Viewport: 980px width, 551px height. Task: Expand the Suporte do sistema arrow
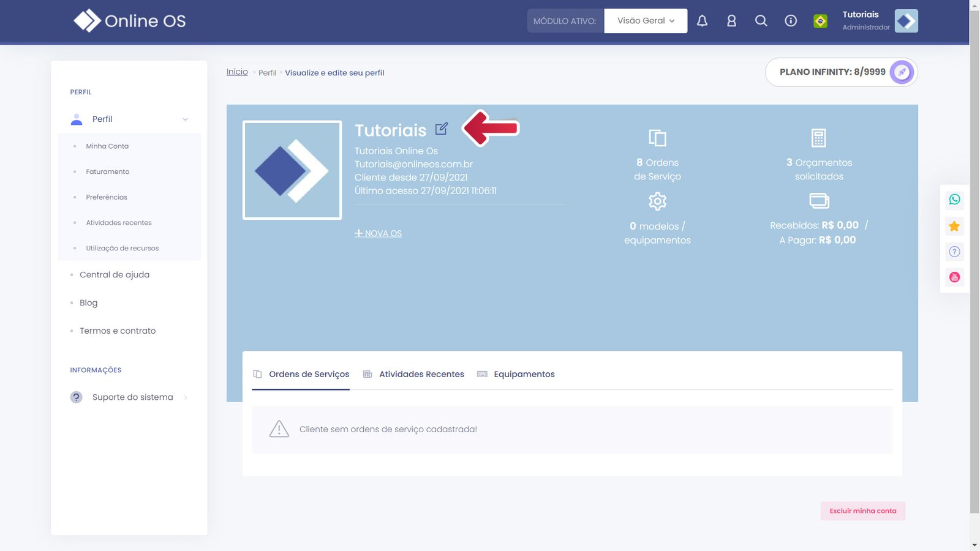[186, 397]
